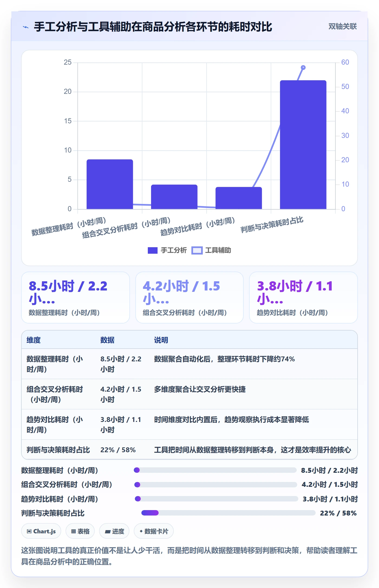Select the 数据整理耗时 bar in the chart

point(110,184)
